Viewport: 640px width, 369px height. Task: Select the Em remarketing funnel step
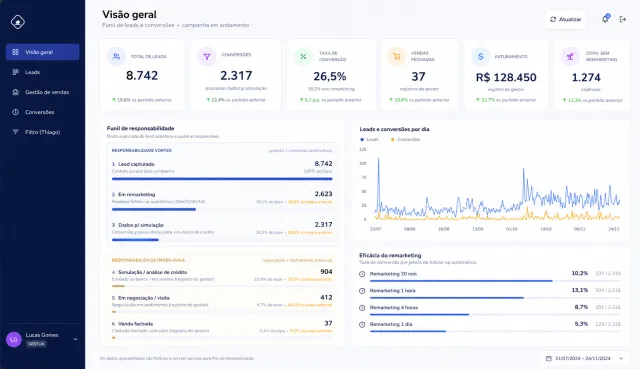(x=222, y=202)
